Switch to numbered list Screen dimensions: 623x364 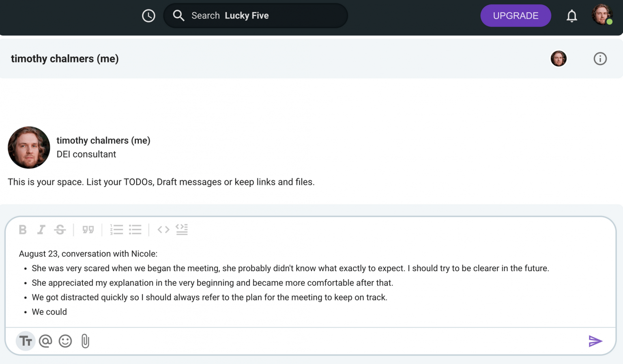coord(116,230)
